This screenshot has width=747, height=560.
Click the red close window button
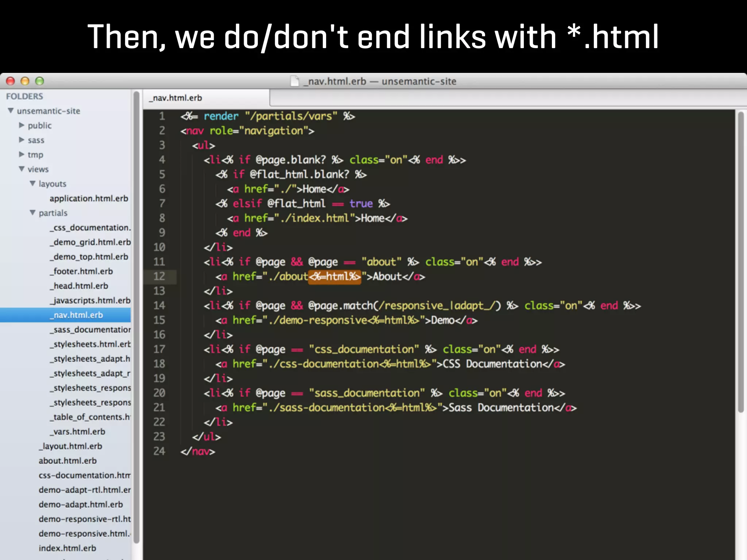tap(11, 81)
